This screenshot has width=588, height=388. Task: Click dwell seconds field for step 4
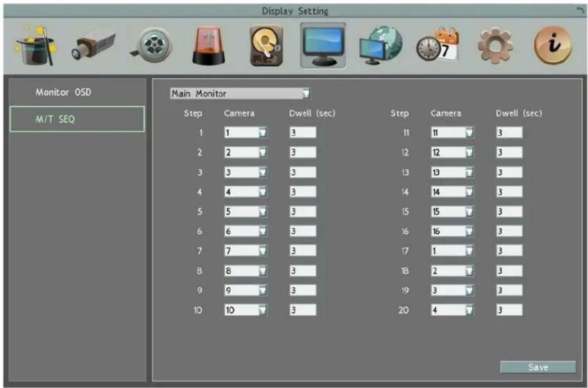(x=303, y=192)
